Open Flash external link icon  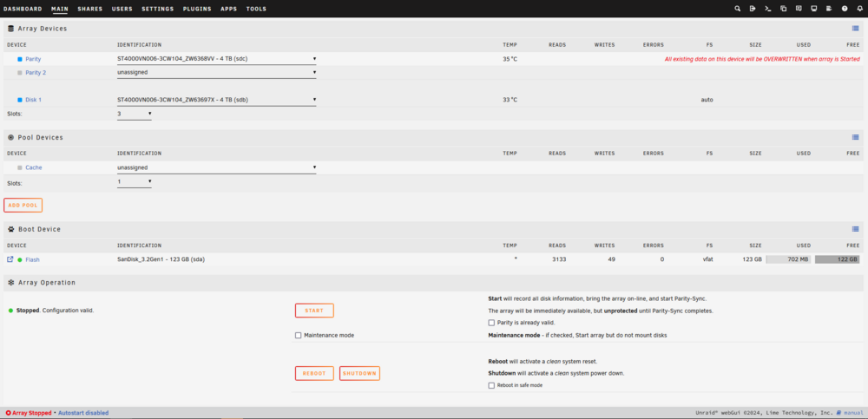coord(10,259)
